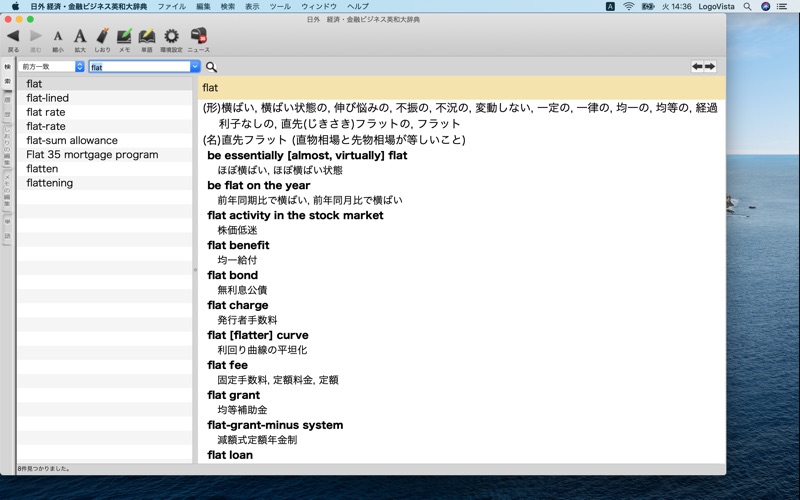Screen dimensions: 800x500
Task: Switch to the 検索 side tab
Action: [8, 74]
